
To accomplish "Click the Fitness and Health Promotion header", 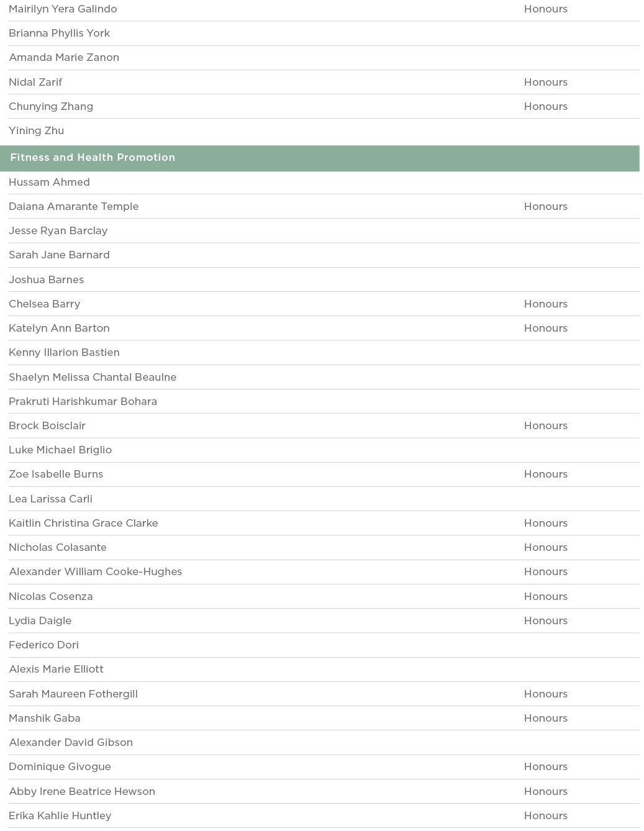I will 93,158.
